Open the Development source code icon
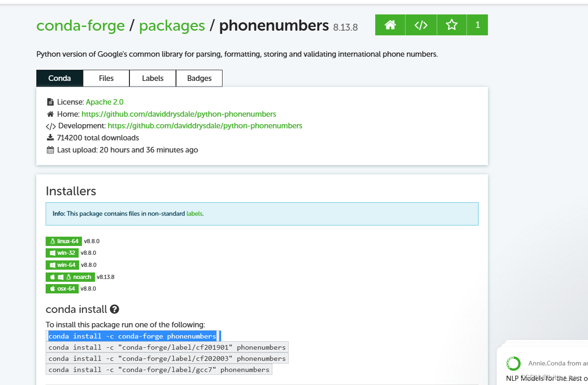The height and width of the screenshot is (385, 588). [x=420, y=25]
